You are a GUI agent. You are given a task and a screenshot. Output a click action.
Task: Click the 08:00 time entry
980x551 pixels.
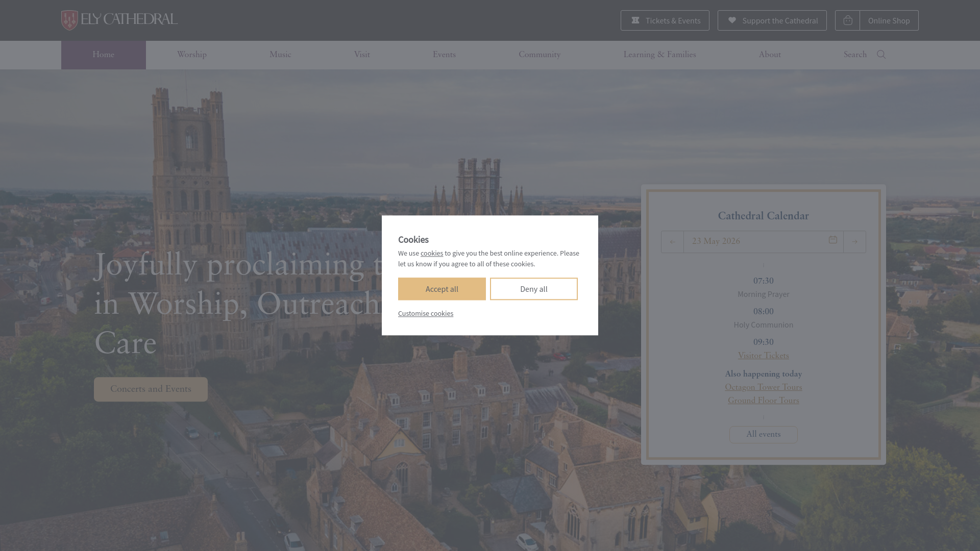[x=764, y=312]
